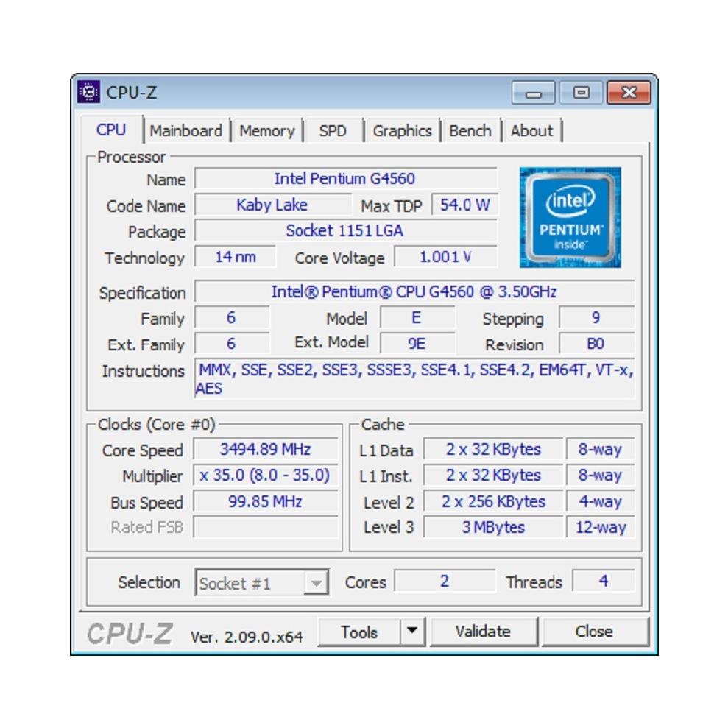Click the Core Speed value field
The image size is (728, 728).
tap(265, 449)
